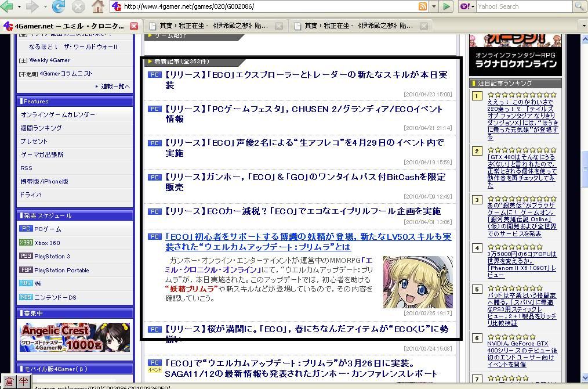Image resolution: width=588 pixels, height=389 pixels.
Task: Click the browser Home icon
Action: click(98, 6)
